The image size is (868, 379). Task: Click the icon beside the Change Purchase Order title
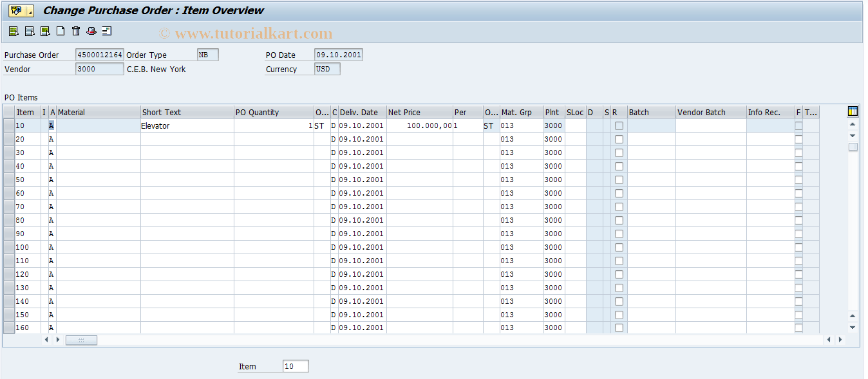(x=16, y=11)
